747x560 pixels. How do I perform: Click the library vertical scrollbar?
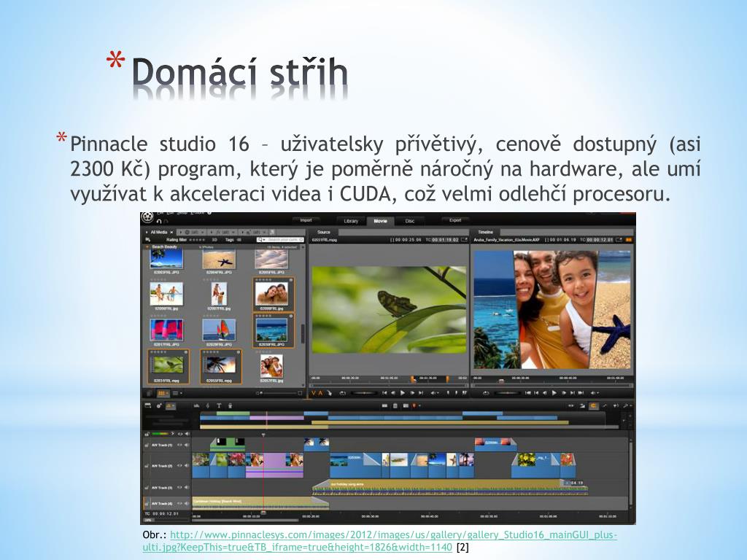(x=303, y=333)
